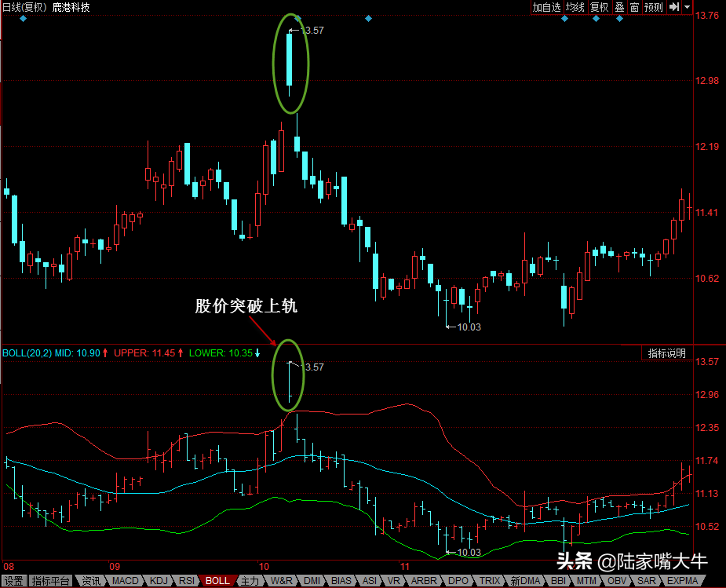Click the 鹿港科技 stock name
This screenshot has width=726, height=588.
point(71,7)
